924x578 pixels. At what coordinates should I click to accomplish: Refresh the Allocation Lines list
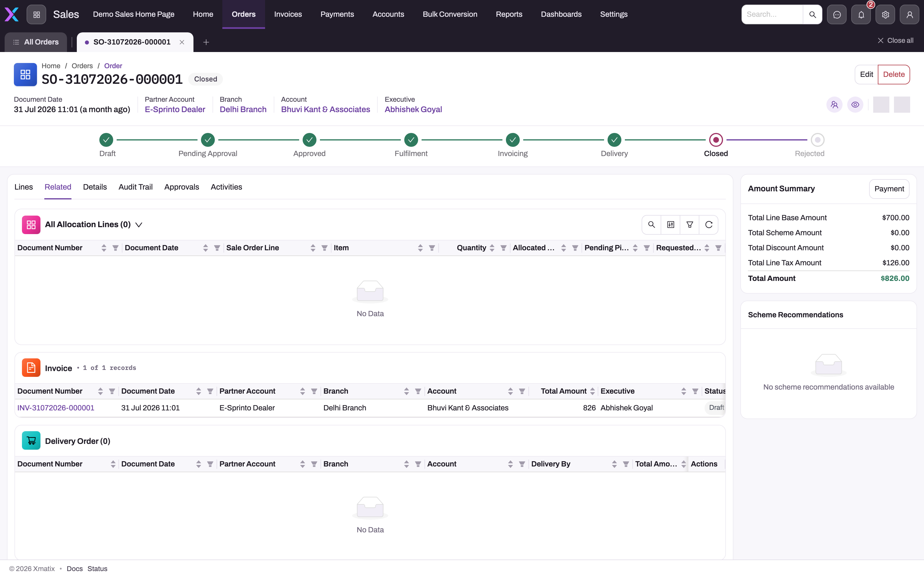pos(709,224)
